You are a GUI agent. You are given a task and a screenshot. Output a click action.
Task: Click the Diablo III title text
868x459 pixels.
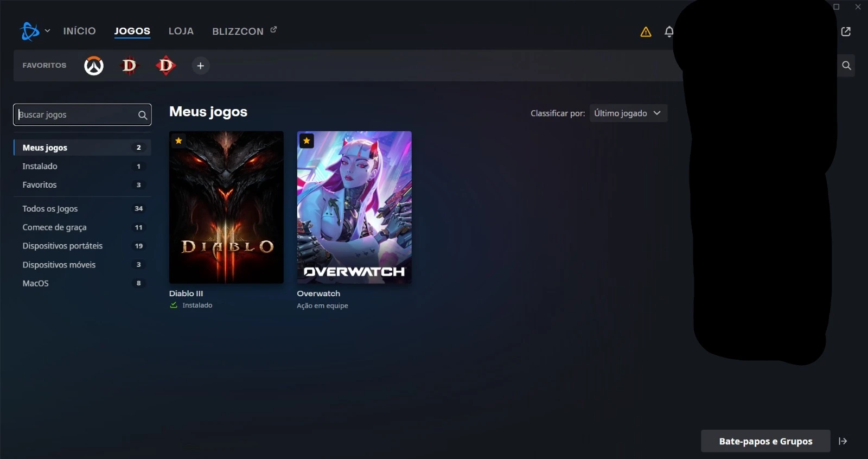[x=186, y=294]
